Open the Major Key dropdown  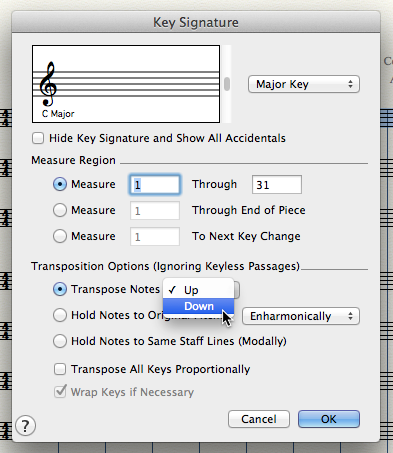pos(304,84)
